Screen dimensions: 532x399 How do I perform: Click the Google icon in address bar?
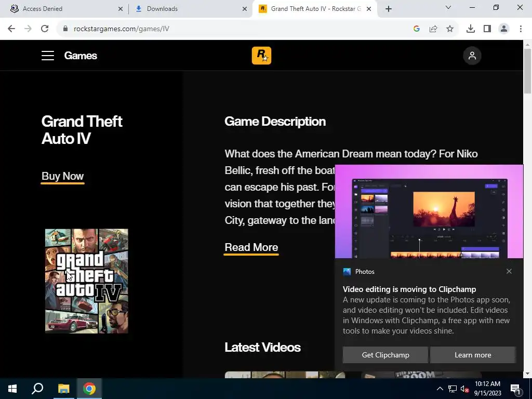point(417,29)
